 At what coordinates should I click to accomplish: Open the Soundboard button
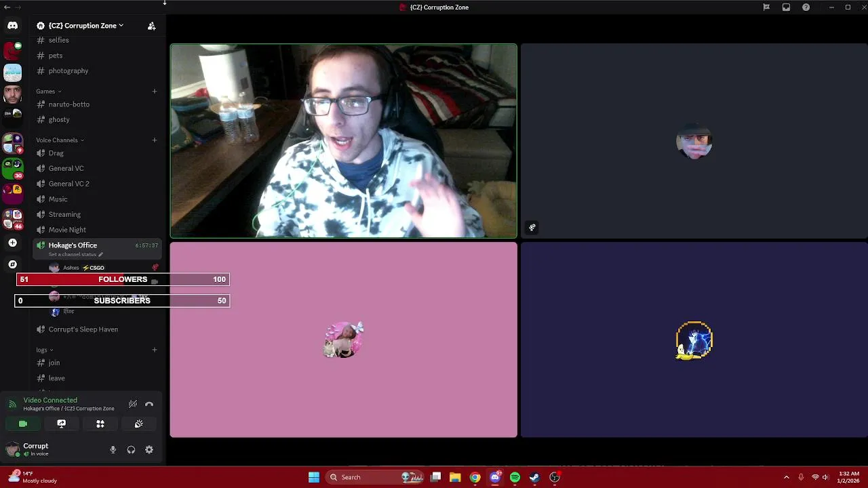pyautogui.click(x=139, y=424)
